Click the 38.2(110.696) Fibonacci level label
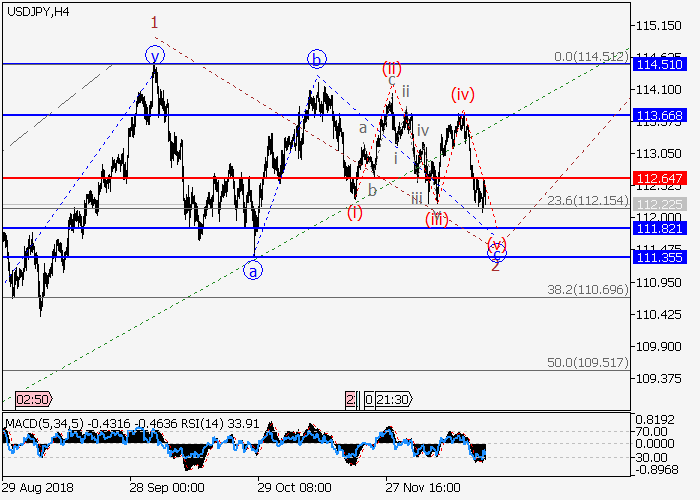Viewport: 700px width, 500px height. (x=587, y=288)
